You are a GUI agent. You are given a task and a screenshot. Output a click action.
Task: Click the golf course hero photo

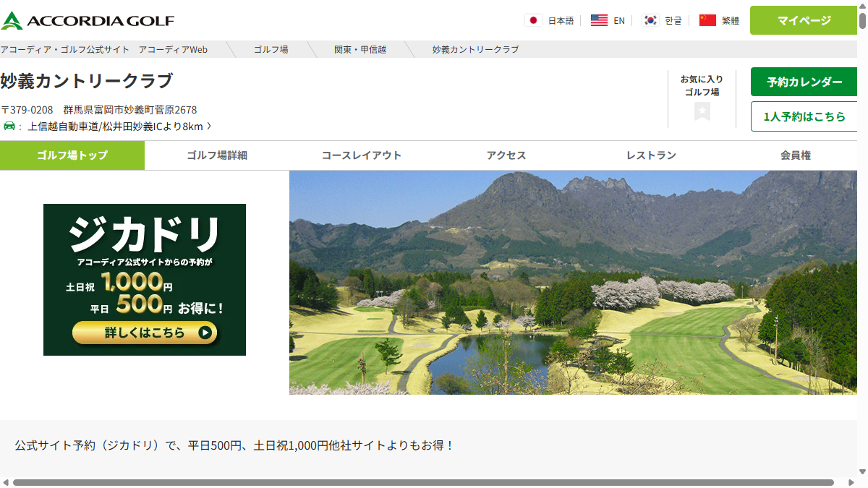click(574, 283)
